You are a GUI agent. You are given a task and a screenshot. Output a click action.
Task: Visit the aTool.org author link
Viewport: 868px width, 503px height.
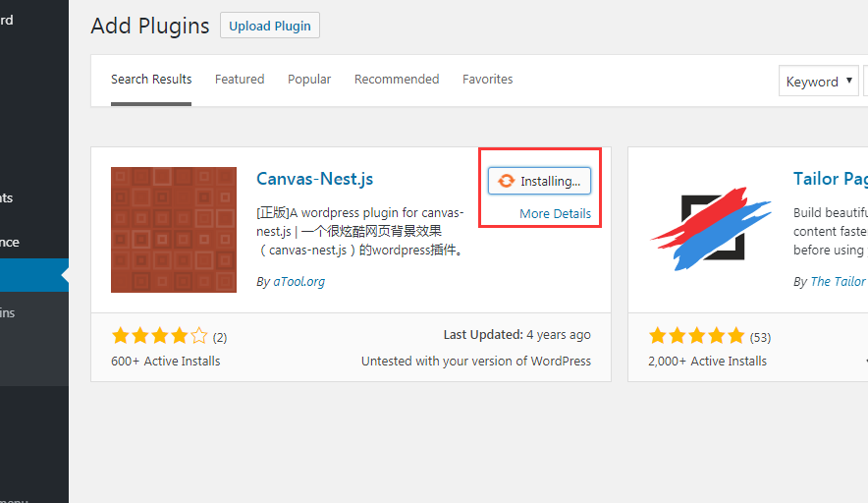pos(298,281)
